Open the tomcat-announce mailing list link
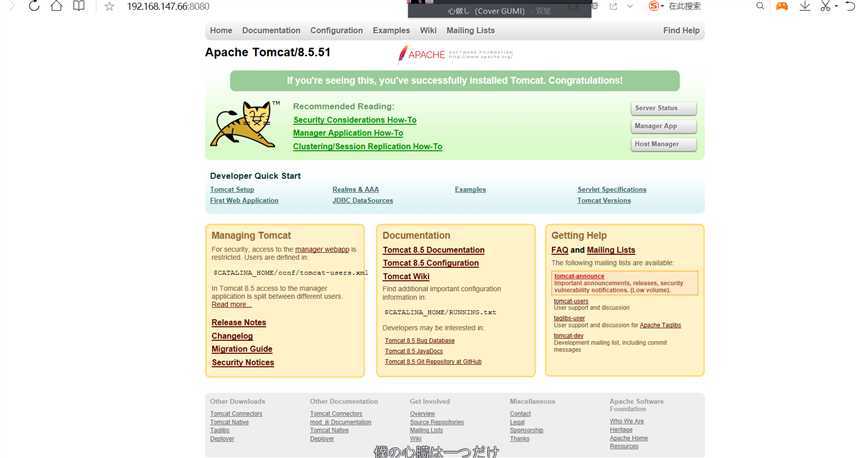This screenshot has height=458, width=857. tap(579, 277)
